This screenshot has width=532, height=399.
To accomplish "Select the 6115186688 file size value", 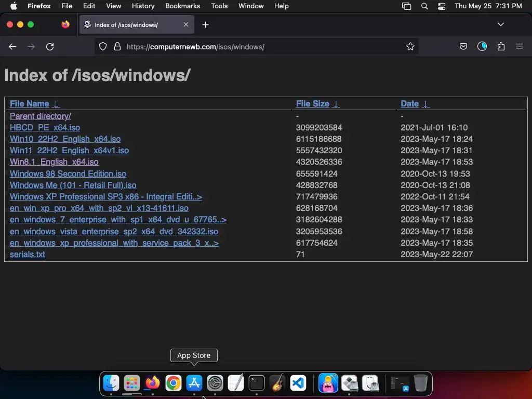I will 318,139.
